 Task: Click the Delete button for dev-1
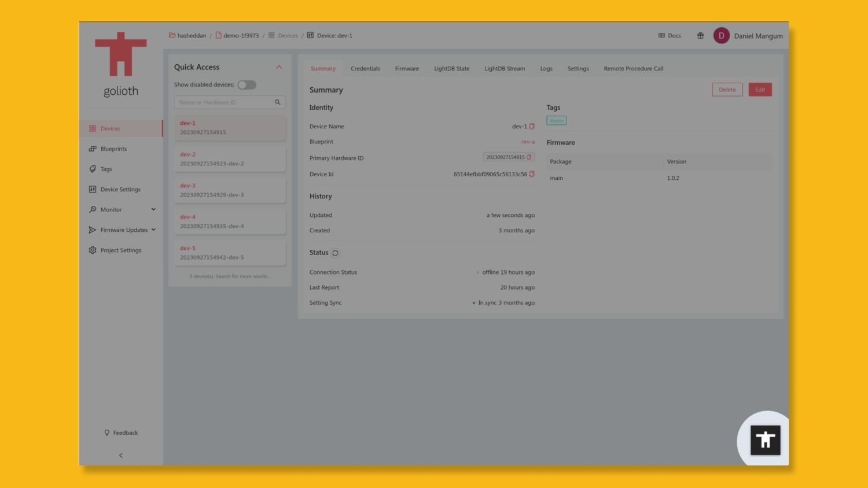(727, 89)
